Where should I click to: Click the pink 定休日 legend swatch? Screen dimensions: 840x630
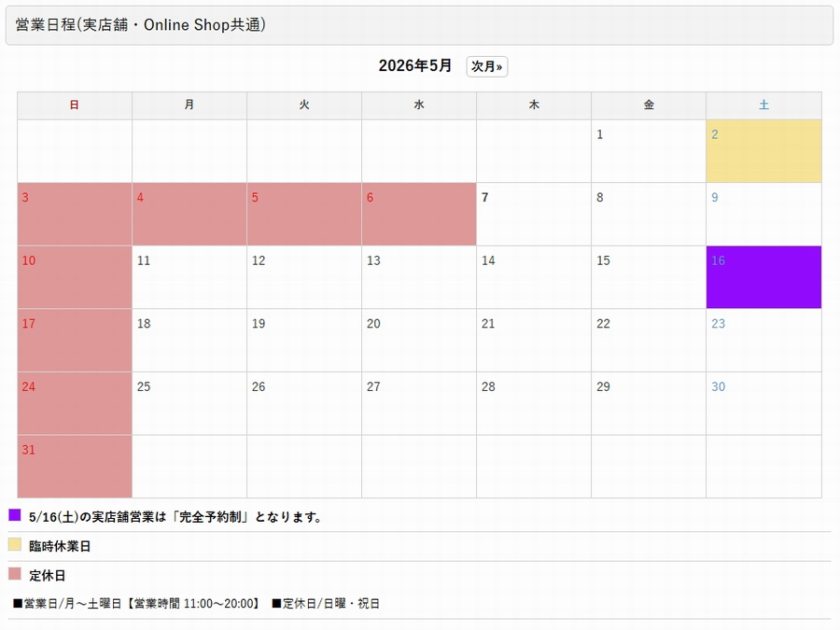pyautogui.click(x=15, y=574)
